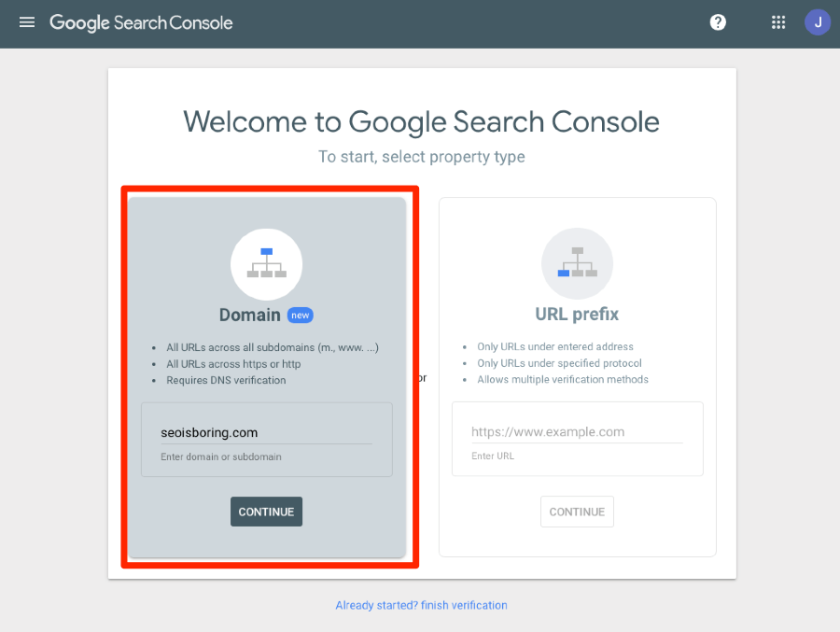840x632 pixels.
Task: Click the Welcome to Google Search Console title
Action: click(421, 121)
